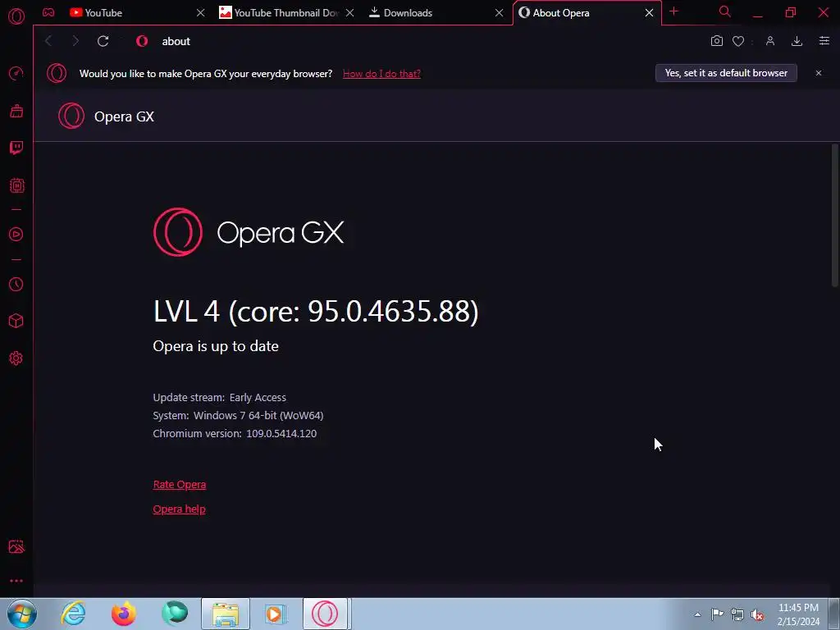
Task: Open sidebar three-dots setup menu
Action: [x=16, y=581]
